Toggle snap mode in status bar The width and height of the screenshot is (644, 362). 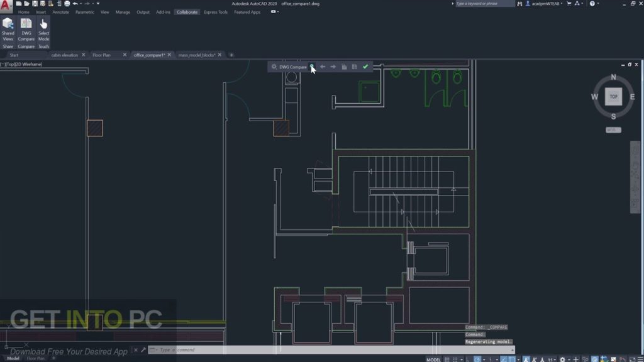coord(455,359)
